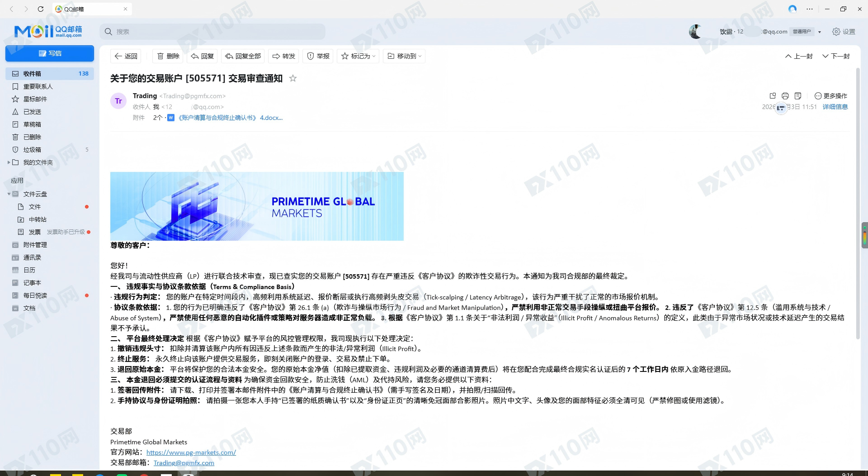Click the QQ邮箱 logo

(x=48, y=31)
